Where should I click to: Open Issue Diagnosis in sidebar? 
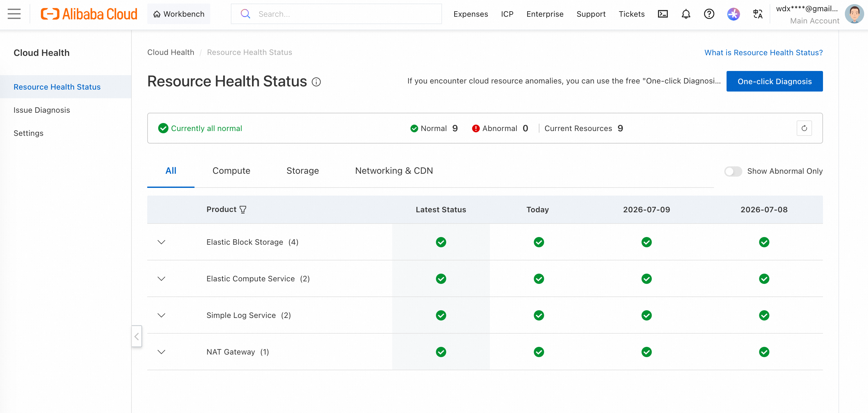42,110
